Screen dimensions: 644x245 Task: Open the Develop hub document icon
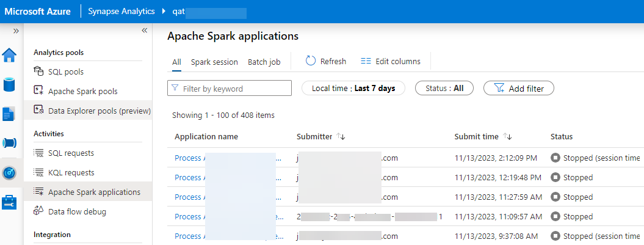pyautogui.click(x=9, y=114)
